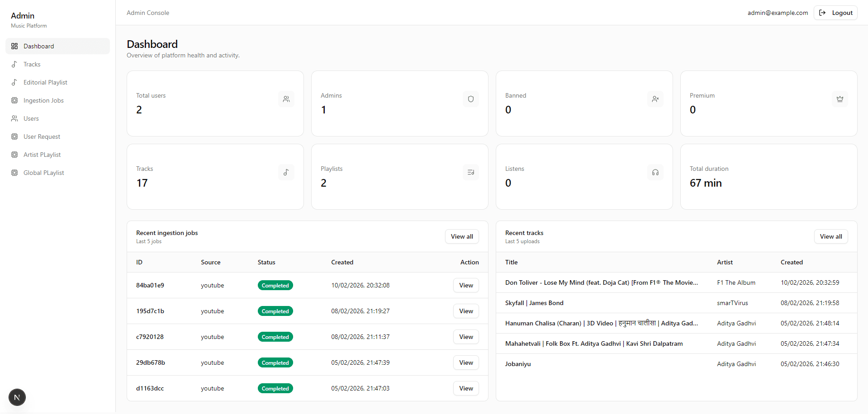Click the smarTVirus artist name
This screenshot has width=868, height=414.
tap(732, 303)
